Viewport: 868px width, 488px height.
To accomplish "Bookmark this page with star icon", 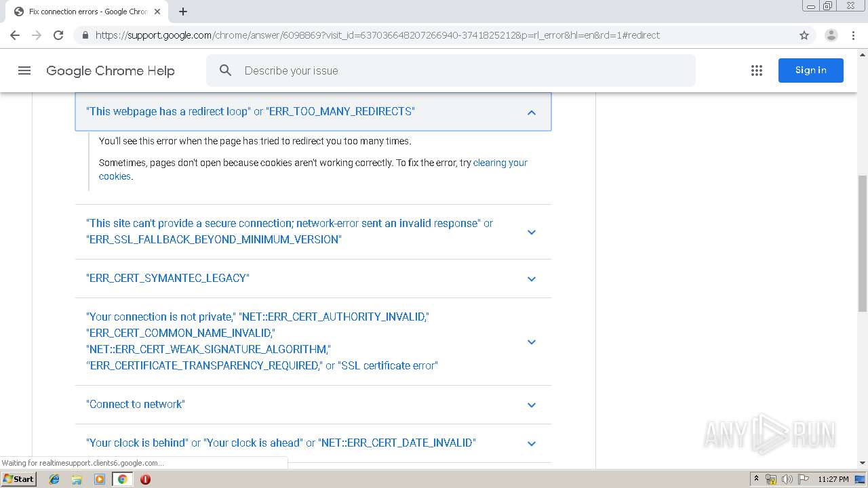I will point(804,35).
